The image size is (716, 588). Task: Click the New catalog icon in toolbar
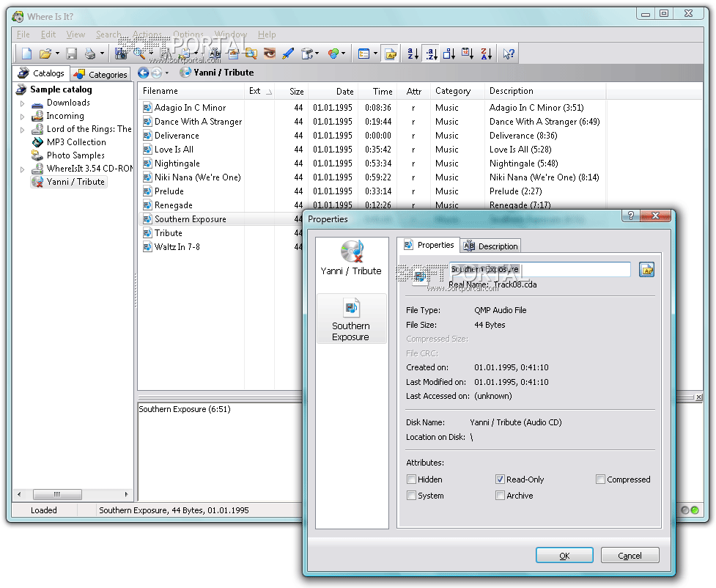26,54
